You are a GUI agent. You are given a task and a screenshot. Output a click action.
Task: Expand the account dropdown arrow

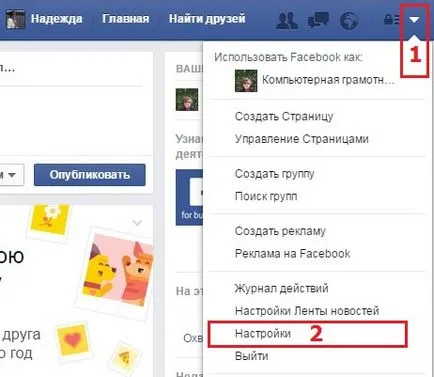[414, 20]
